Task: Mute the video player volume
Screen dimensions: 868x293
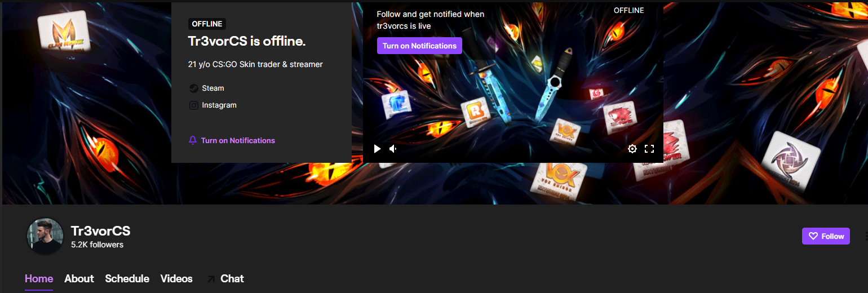Action: click(393, 149)
